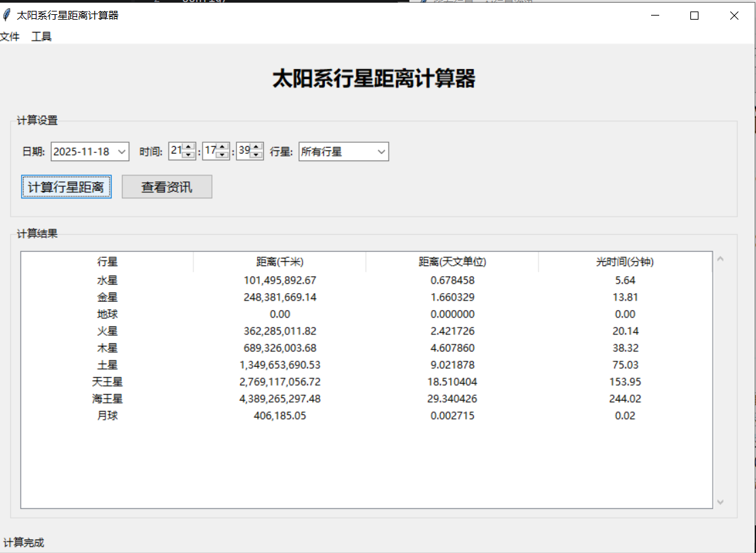Screen dimensions: 756x553
Task: Click the 距离(千米) column header
Action: pyautogui.click(x=280, y=262)
